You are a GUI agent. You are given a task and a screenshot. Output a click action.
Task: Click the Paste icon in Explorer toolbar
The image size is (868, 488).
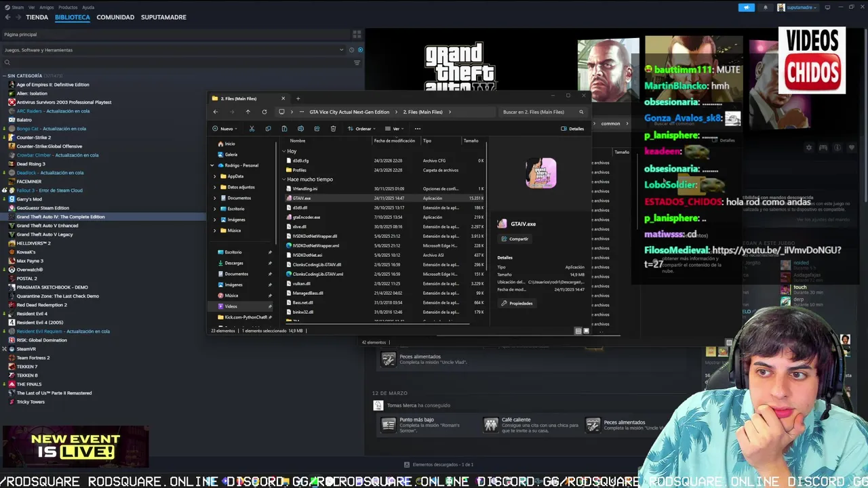284,129
